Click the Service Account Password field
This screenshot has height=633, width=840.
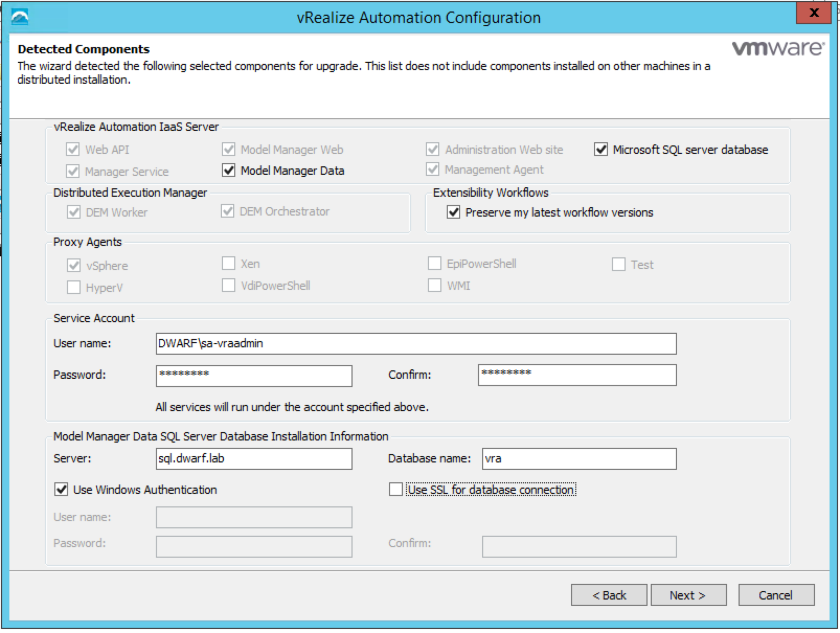[254, 376]
